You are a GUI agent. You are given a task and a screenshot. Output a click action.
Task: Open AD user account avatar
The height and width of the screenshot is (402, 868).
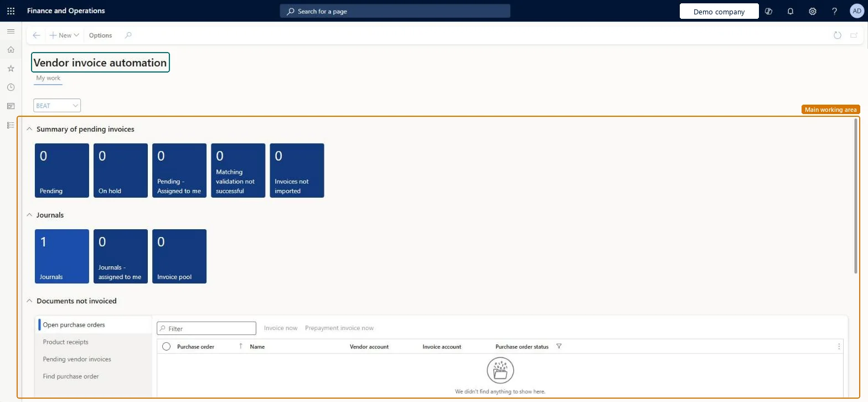[x=856, y=11]
